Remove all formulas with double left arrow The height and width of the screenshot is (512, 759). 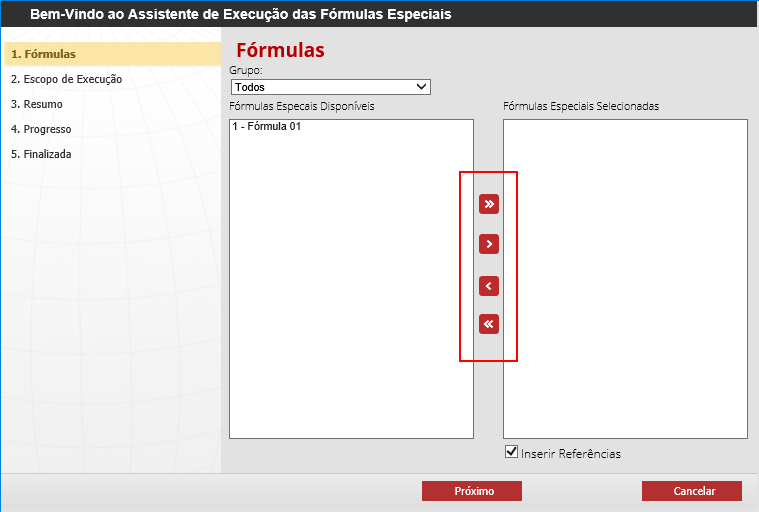(x=489, y=324)
